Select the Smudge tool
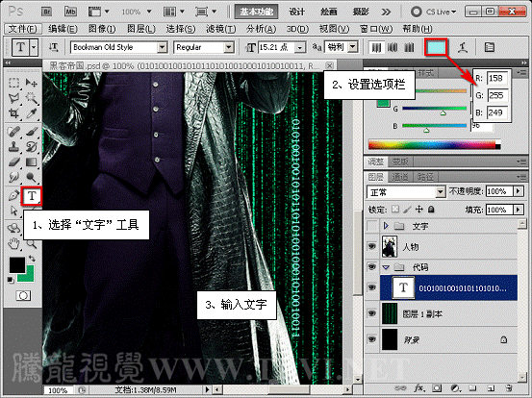Image resolution: width=532 pixels, height=398 pixels. [13, 177]
